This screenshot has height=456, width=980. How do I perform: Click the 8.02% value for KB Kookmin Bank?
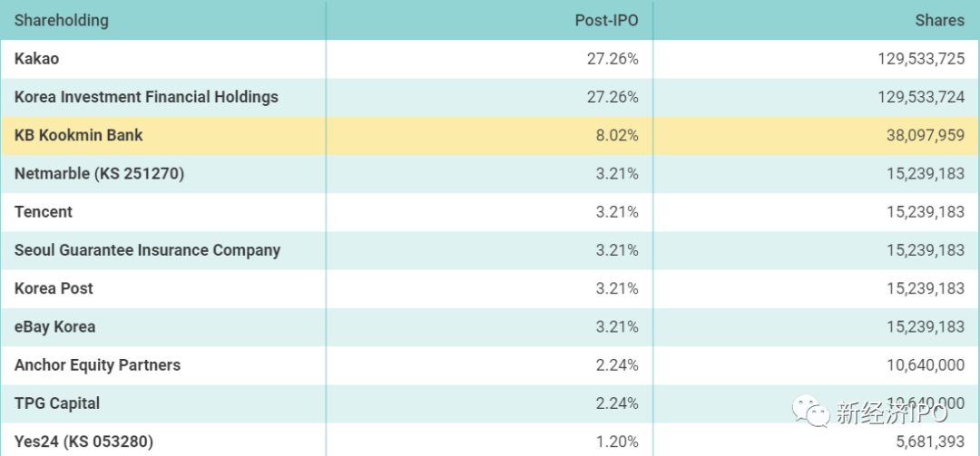[x=617, y=135]
